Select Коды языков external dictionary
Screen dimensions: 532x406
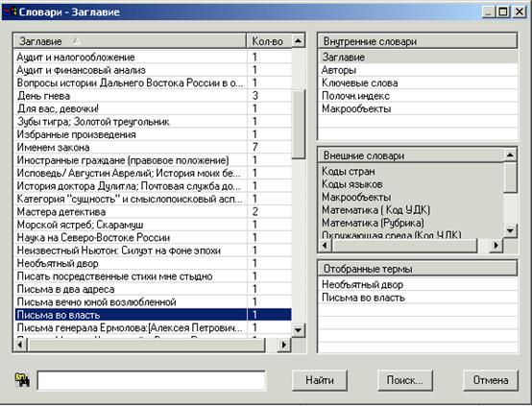pyautogui.click(x=411, y=184)
